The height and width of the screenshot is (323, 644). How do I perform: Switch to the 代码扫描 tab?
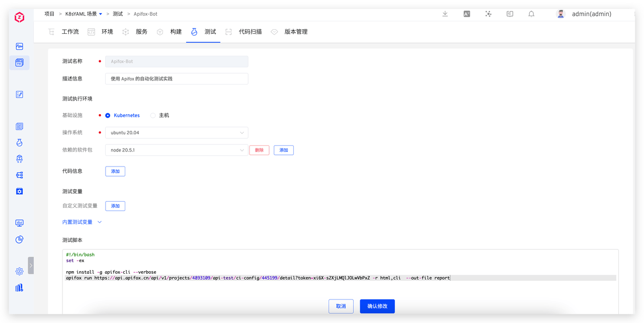[250, 32]
